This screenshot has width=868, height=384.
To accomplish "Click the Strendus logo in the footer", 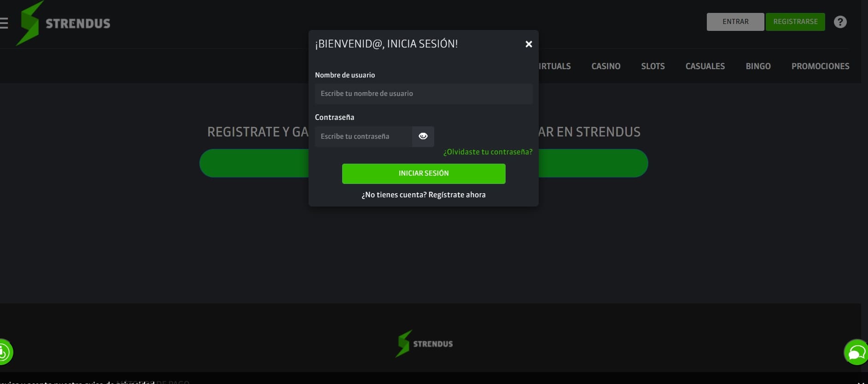I will [x=424, y=343].
